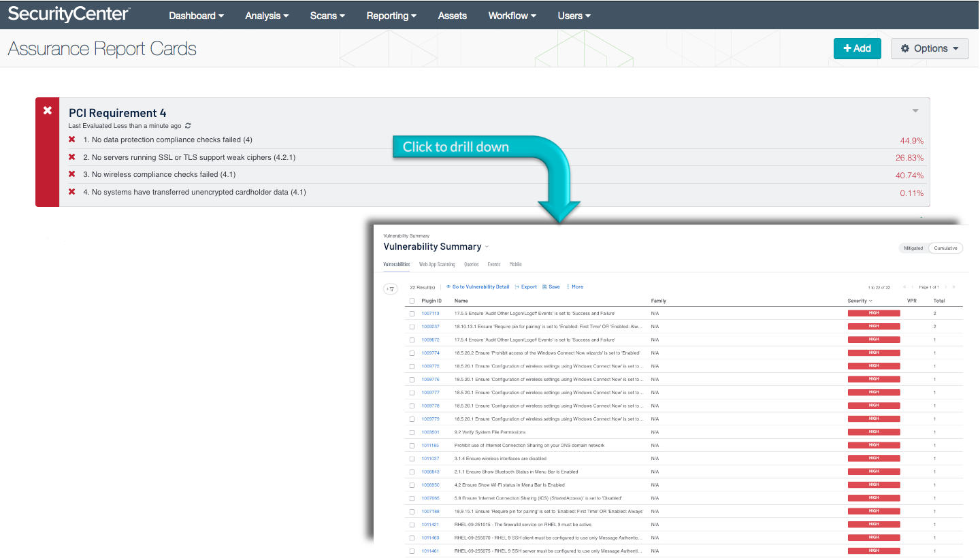980x558 pixels.
Task: Click the Add button
Action: click(857, 48)
